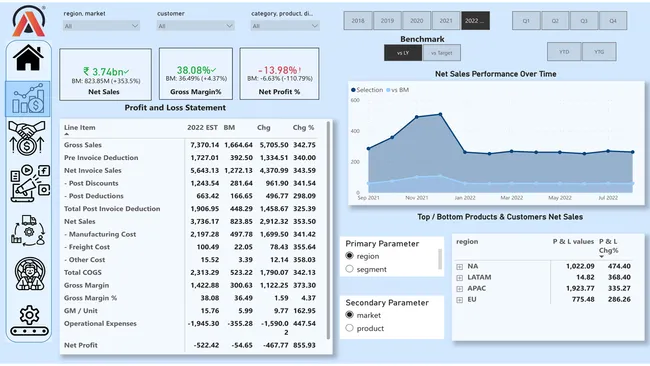Open the Home page icon
This screenshot has width=650, height=366.
click(28, 58)
